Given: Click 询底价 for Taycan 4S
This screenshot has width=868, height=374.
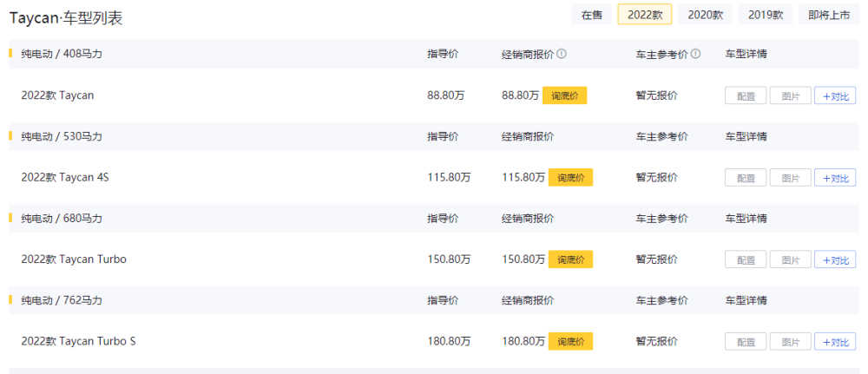Looking at the screenshot, I should click(571, 178).
